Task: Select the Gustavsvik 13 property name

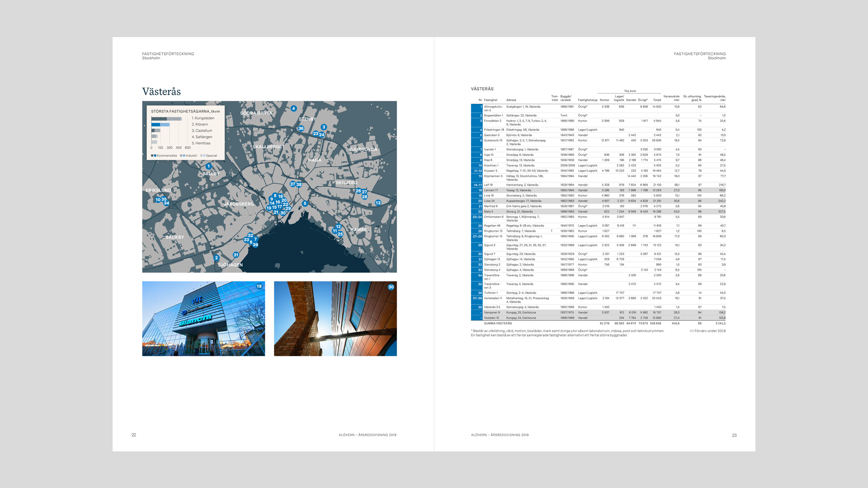Action: (x=493, y=141)
